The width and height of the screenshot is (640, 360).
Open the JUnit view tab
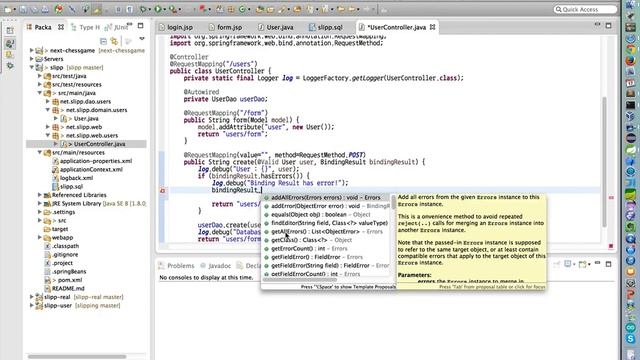tap(117, 27)
